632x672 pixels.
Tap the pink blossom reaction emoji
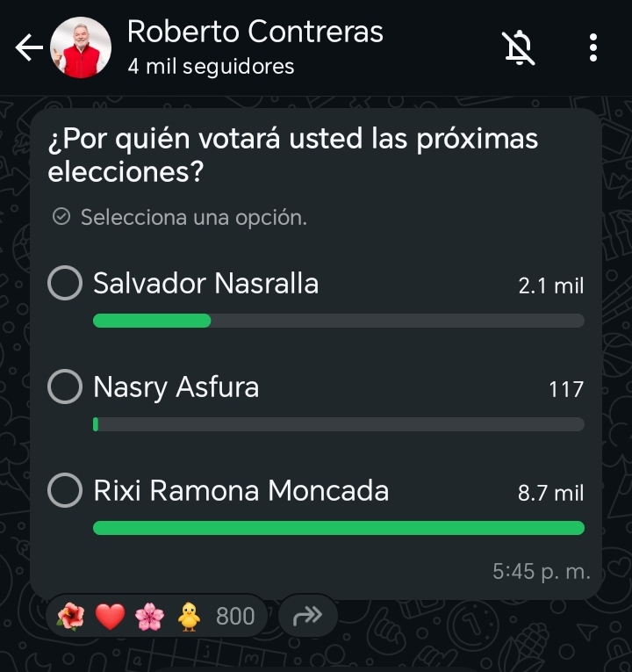point(149,618)
